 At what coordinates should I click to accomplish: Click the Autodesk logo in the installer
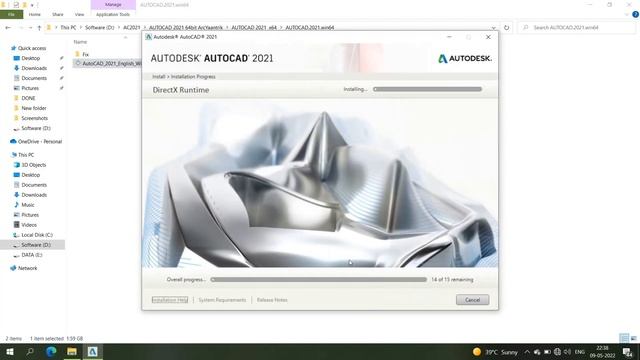[x=464, y=58]
